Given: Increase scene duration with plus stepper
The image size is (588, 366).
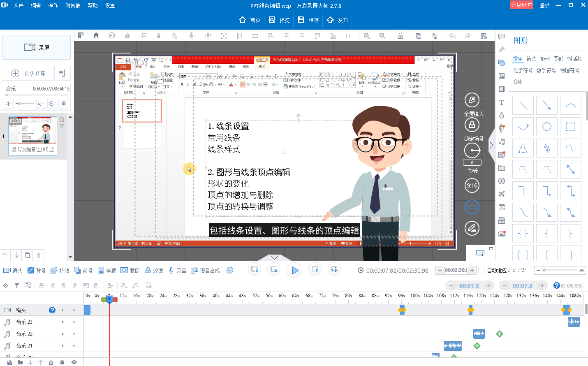Looking at the screenshot, I should coord(472,270).
